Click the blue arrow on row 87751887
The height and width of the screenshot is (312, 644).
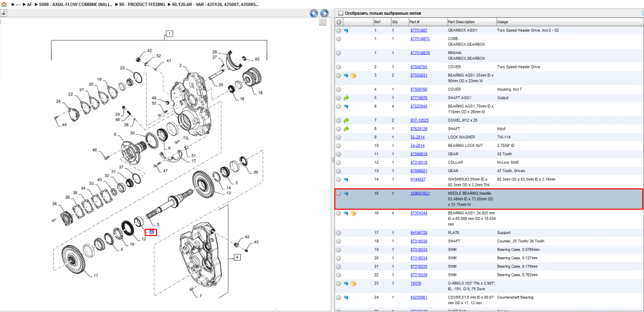(x=346, y=30)
